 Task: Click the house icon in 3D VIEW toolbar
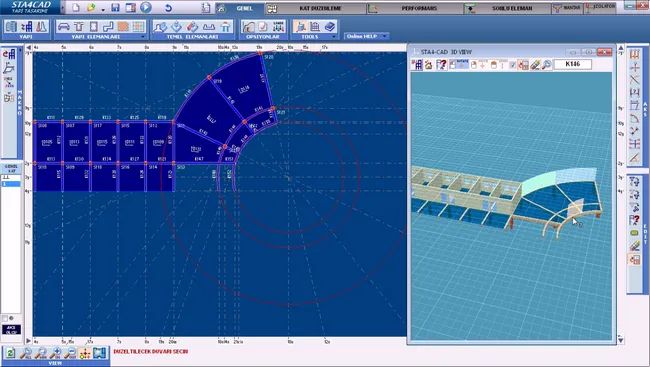(x=429, y=64)
